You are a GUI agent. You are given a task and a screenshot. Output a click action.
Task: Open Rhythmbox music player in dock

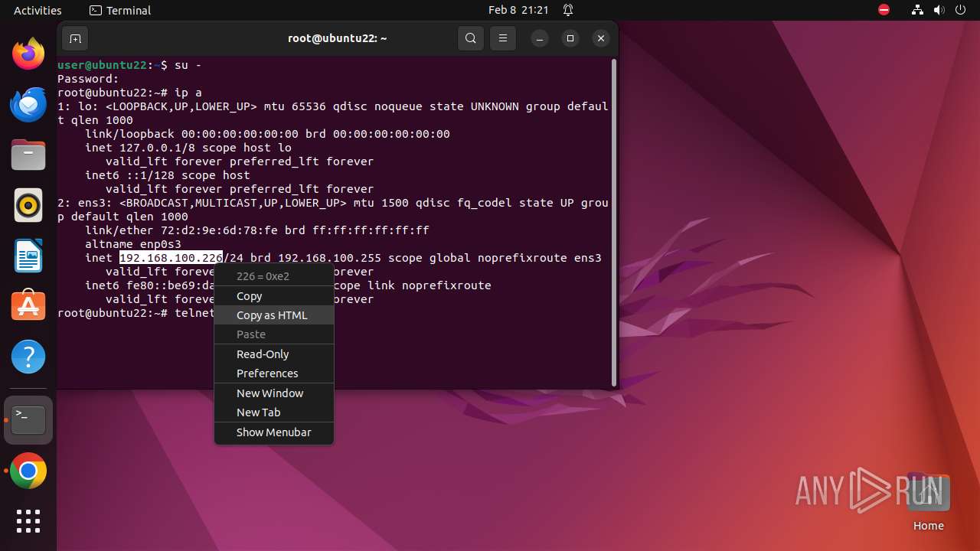pyautogui.click(x=28, y=205)
